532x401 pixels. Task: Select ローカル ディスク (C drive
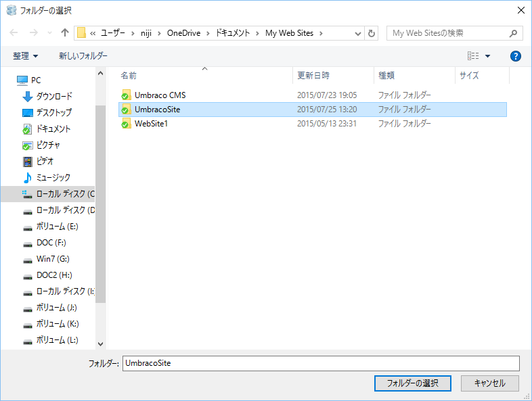[x=48, y=194]
